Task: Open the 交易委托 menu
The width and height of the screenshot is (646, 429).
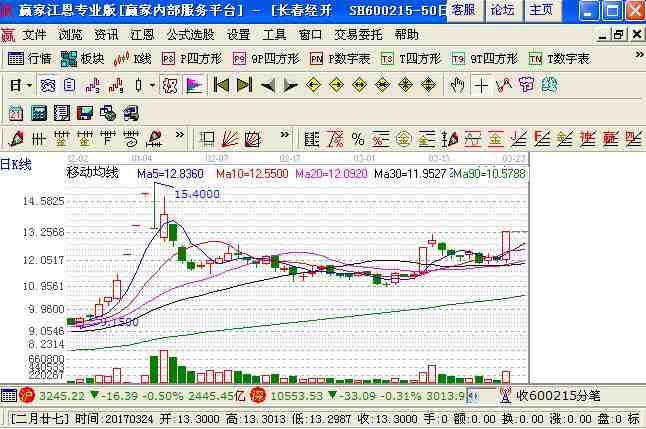Action: (358, 35)
